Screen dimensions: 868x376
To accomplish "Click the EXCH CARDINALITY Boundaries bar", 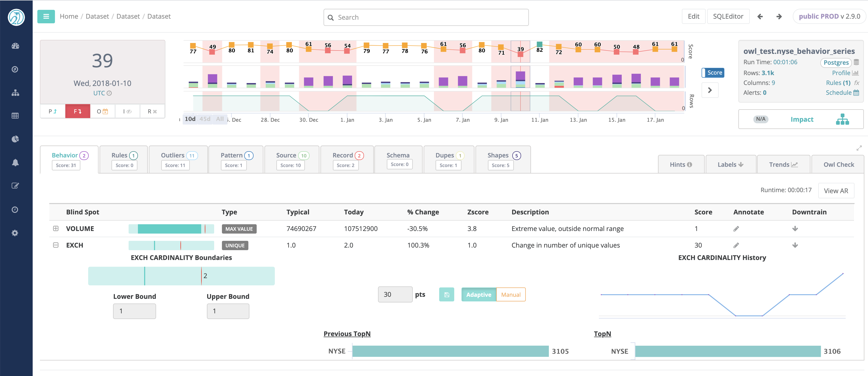I will 181,276.
